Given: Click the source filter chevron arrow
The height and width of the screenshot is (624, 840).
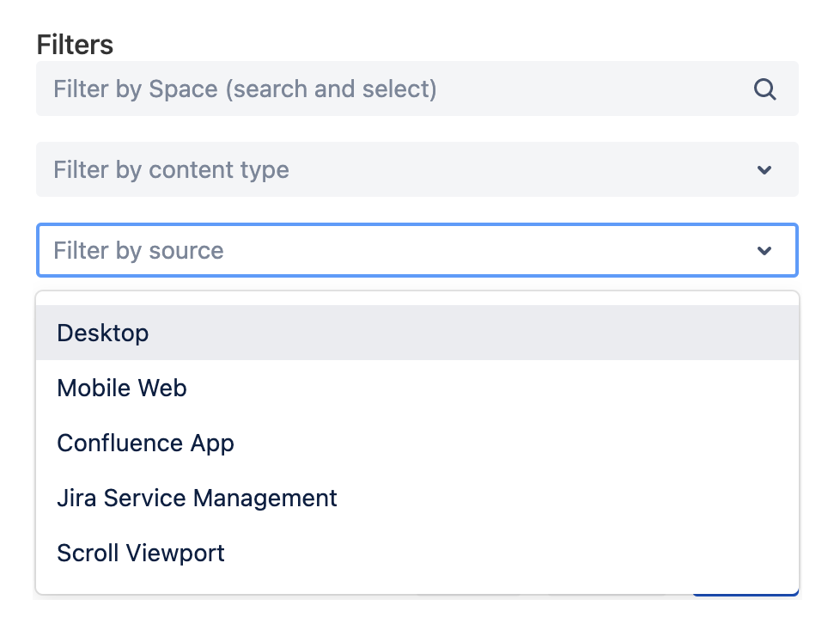Looking at the screenshot, I should point(764,251).
